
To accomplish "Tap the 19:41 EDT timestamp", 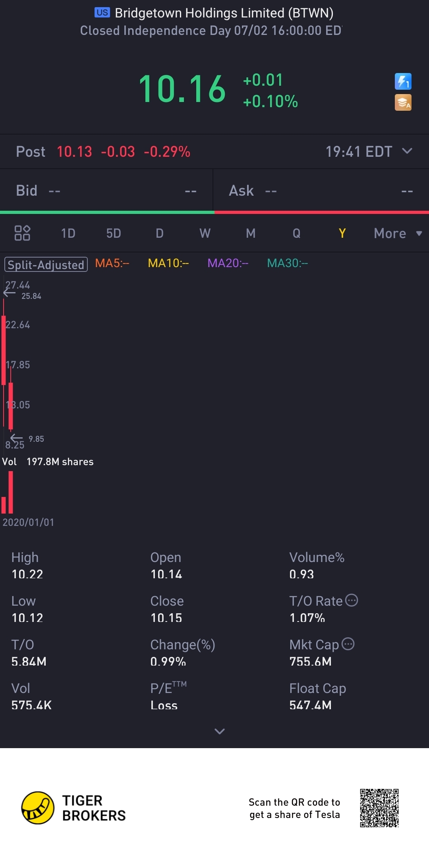I will [x=359, y=152].
